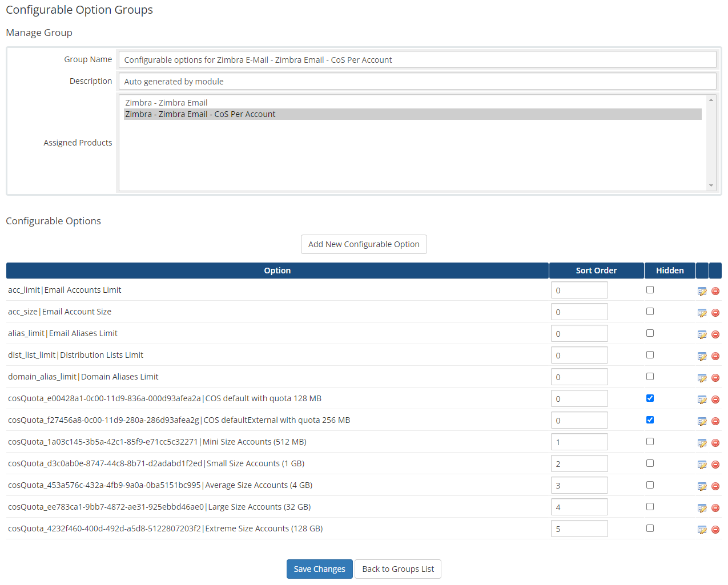728x585 pixels.
Task: Click Add New Configurable Option
Action: point(364,244)
